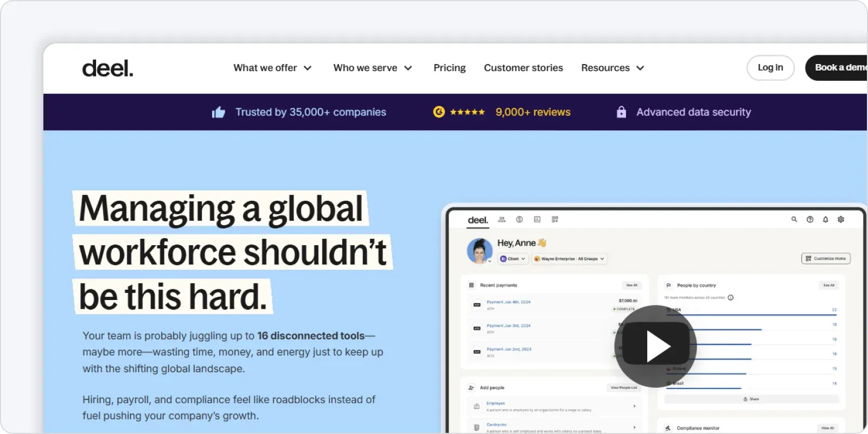This screenshot has height=434, width=868.
Task: Go to the Pricing page
Action: click(449, 68)
